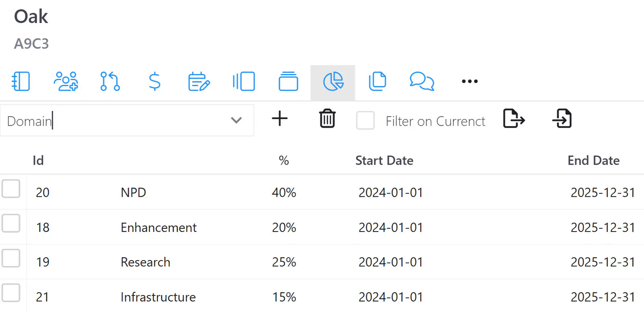The image size is (644, 312).
Task: Add a new row with plus icon
Action: (280, 119)
